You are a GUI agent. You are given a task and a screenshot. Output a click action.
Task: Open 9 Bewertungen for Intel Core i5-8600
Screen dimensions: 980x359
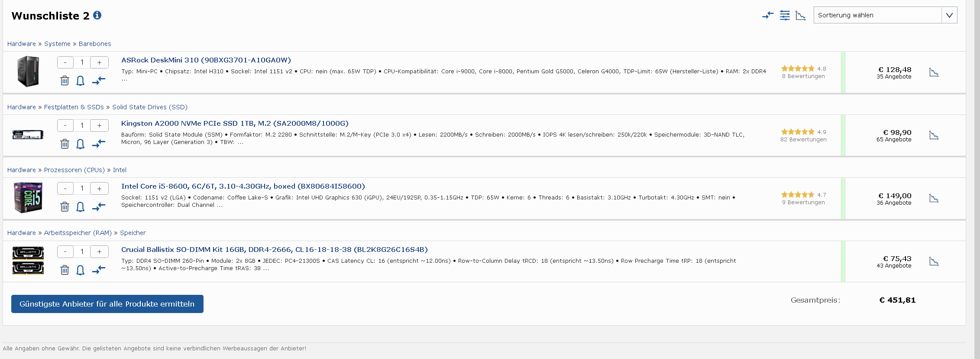pyautogui.click(x=803, y=202)
